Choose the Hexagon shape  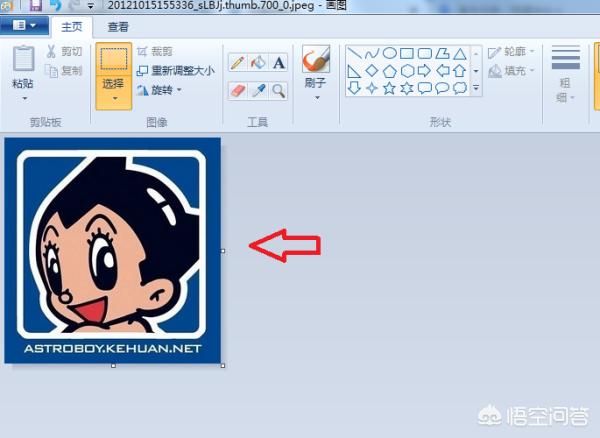(407, 71)
